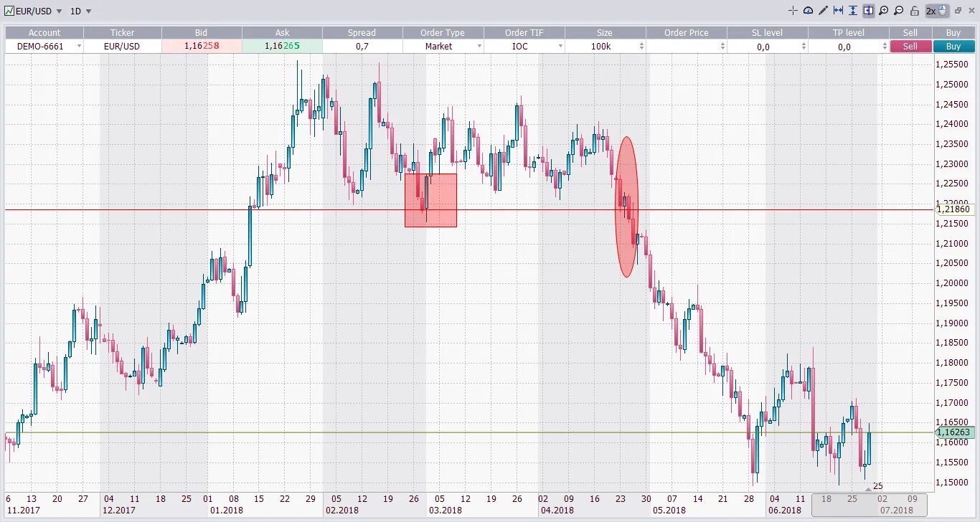
Task: Click the 05.2018 date axis label
Action: tap(668, 511)
